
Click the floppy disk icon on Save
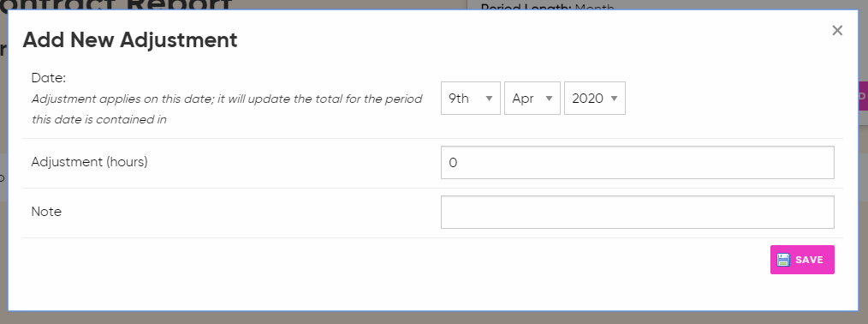click(x=783, y=260)
